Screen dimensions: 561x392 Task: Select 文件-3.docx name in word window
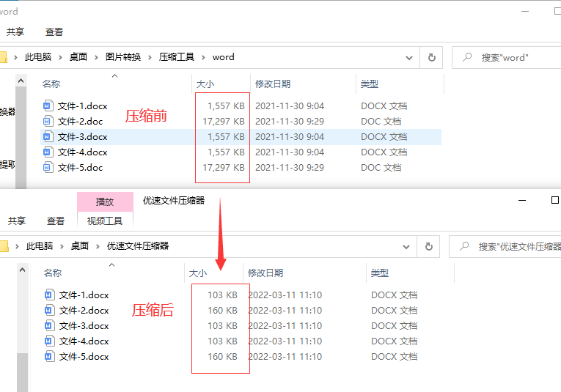(x=83, y=137)
